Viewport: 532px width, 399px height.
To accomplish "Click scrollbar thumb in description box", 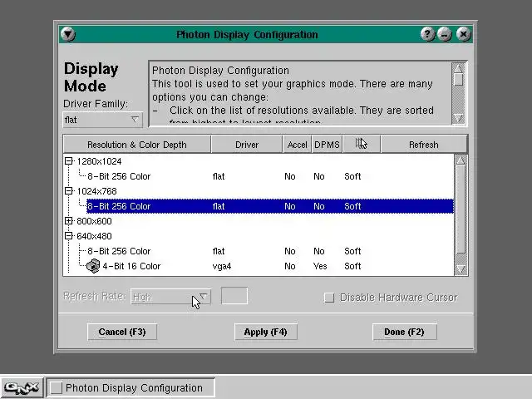I will (458, 80).
